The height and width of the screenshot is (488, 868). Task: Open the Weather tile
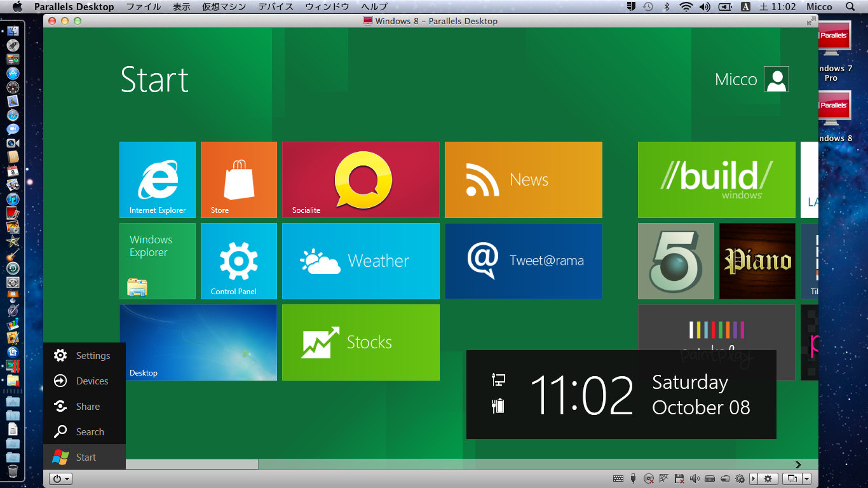(x=361, y=261)
